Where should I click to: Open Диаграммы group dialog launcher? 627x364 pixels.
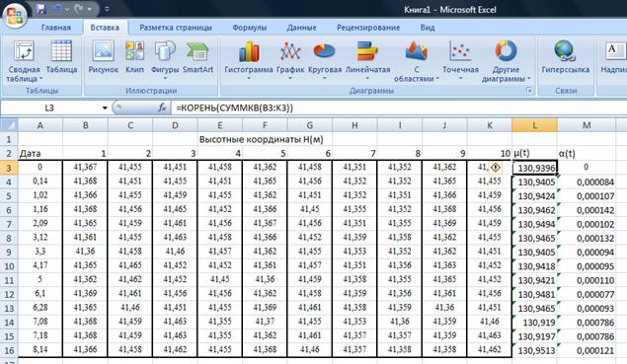coord(528,91)
